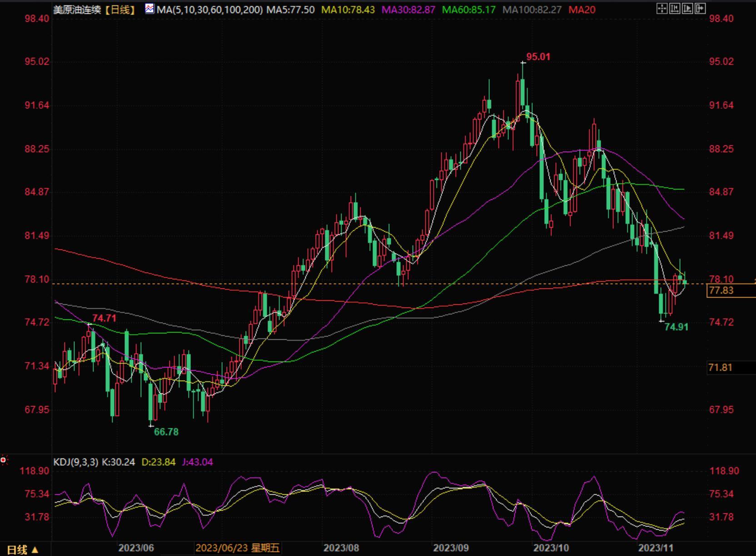Select the MA5:77.50 legend entry
The height and width of the screenshot is (556, 756).
click(290, 10)
